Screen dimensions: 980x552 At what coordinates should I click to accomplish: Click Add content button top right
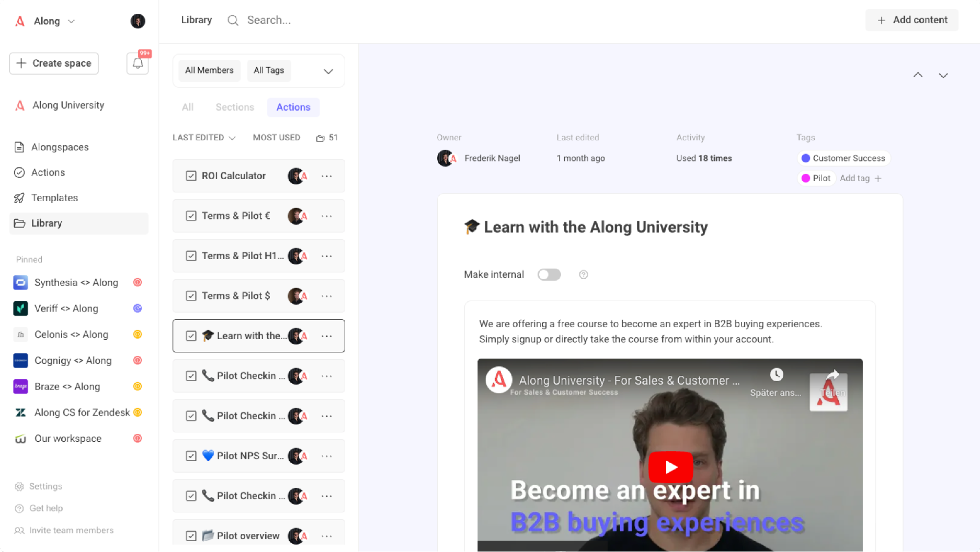coord(913,20)
